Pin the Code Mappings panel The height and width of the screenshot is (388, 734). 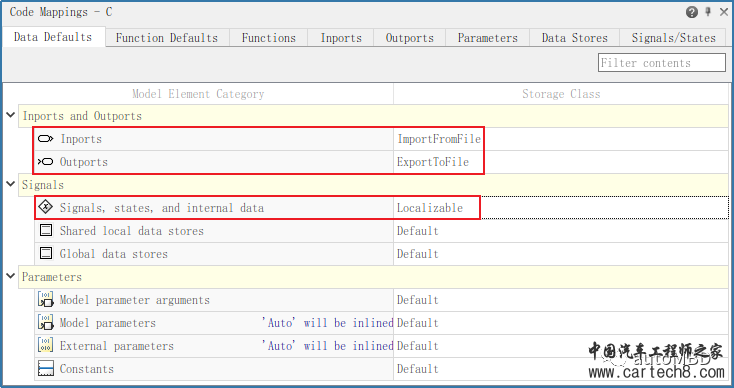(708, 12)
